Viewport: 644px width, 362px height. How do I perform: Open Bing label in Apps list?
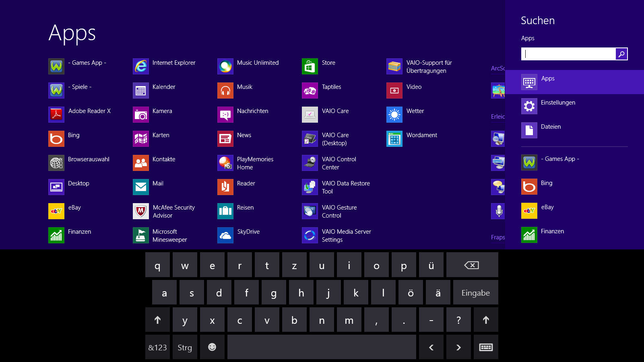[74, 135]
